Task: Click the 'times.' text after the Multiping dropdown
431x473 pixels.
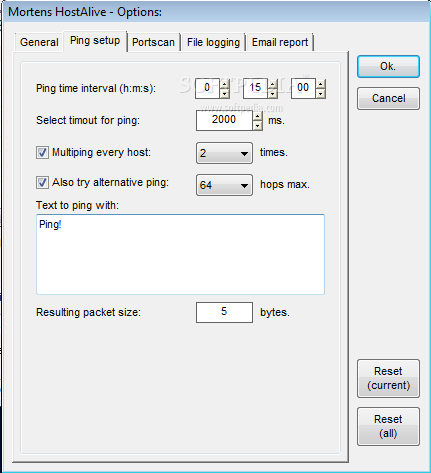Action: [274, 152]
